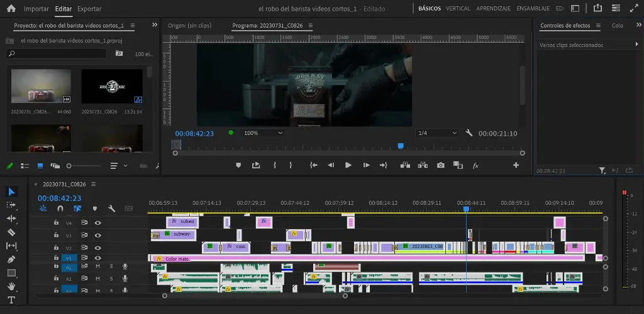Open Program monitor settings wrench

[469, 133]
